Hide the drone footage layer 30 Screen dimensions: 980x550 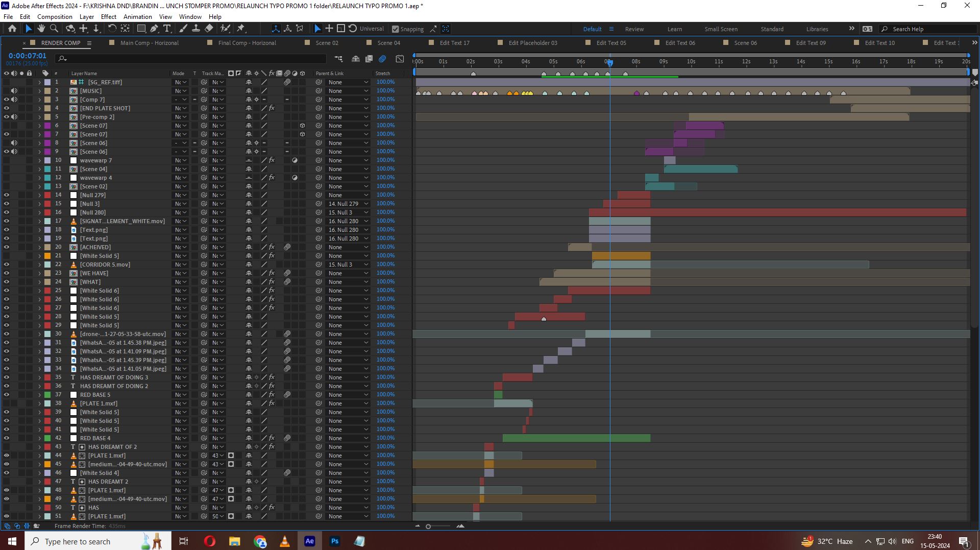click(7, 334)
